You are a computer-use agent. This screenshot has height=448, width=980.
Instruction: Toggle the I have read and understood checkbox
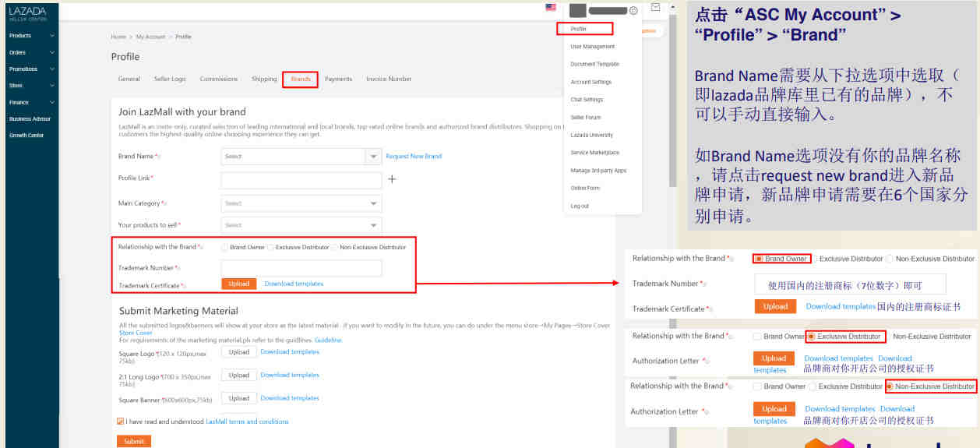point(121,422)
